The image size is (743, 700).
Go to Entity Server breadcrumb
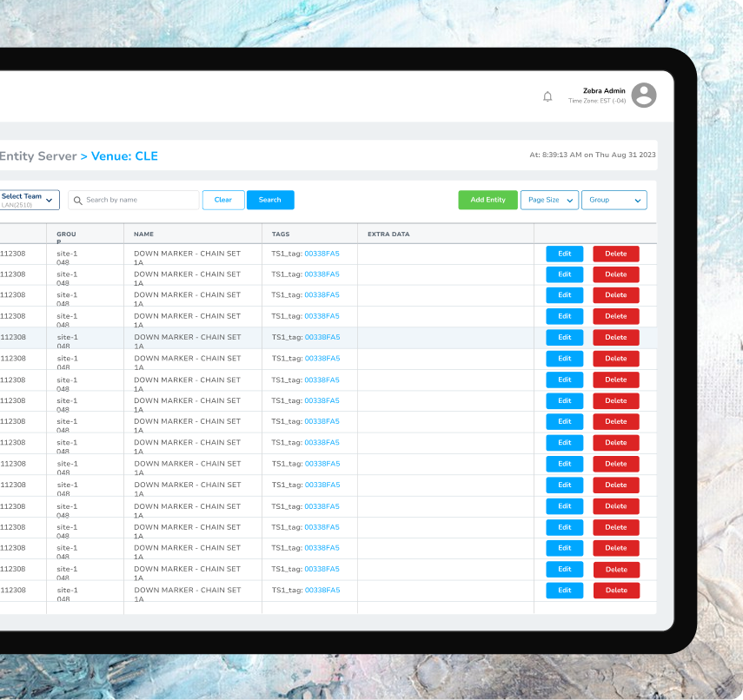38,156
